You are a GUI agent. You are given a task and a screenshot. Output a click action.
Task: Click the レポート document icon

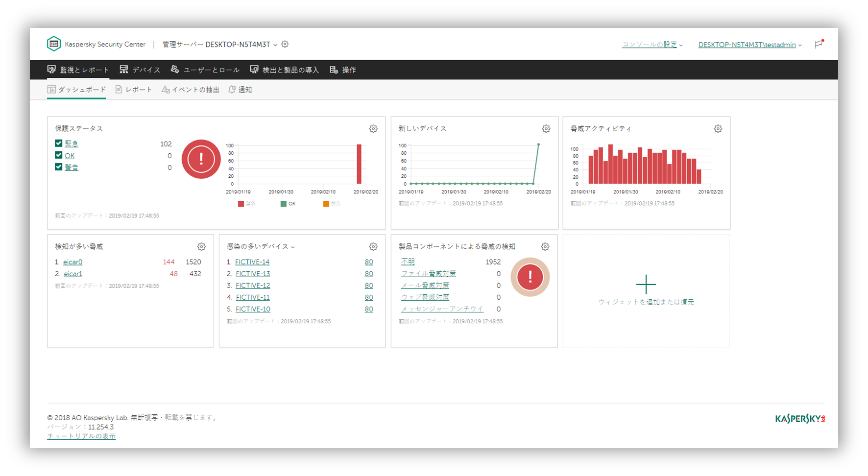[119, 90]
